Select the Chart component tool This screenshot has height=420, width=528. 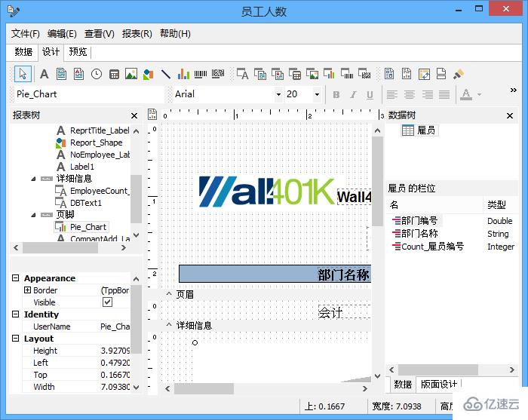[183, 74]
